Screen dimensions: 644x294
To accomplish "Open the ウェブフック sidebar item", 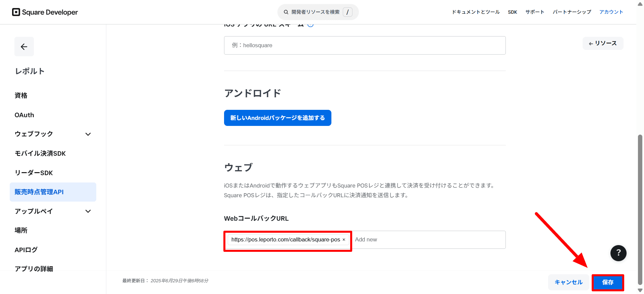I will (34, 134).
